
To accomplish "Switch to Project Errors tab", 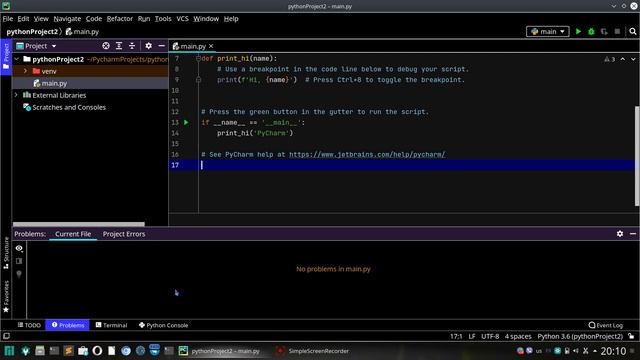I will (124, 234).
